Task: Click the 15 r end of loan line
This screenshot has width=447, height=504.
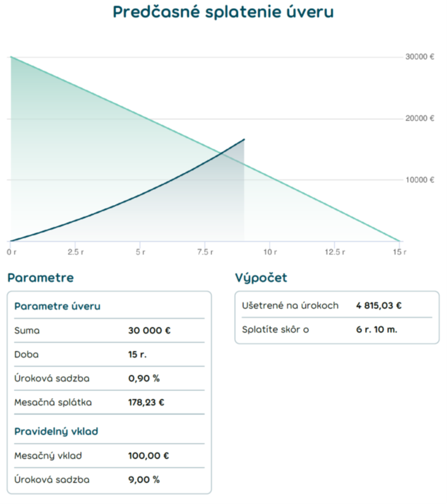Action: (x=400, y=252)
